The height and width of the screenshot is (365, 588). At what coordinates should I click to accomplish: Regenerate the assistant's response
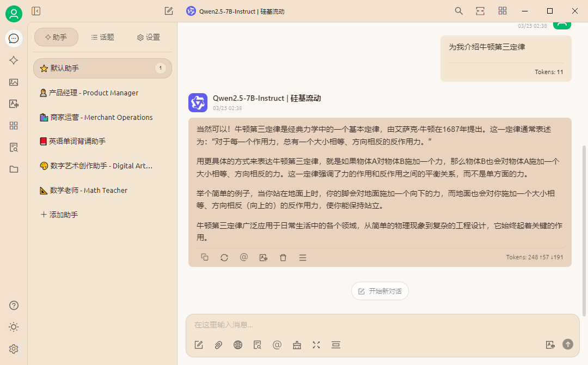(x=224, y=257)
